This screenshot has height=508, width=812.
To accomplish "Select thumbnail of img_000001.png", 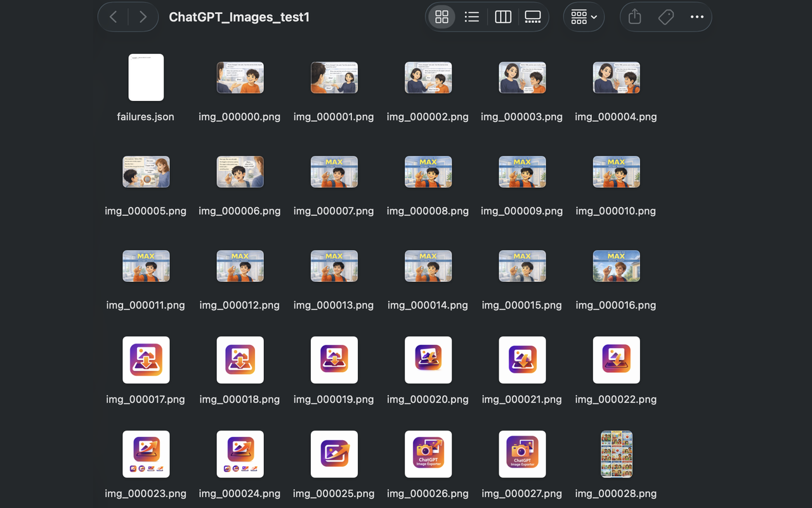I will [334, 77].
